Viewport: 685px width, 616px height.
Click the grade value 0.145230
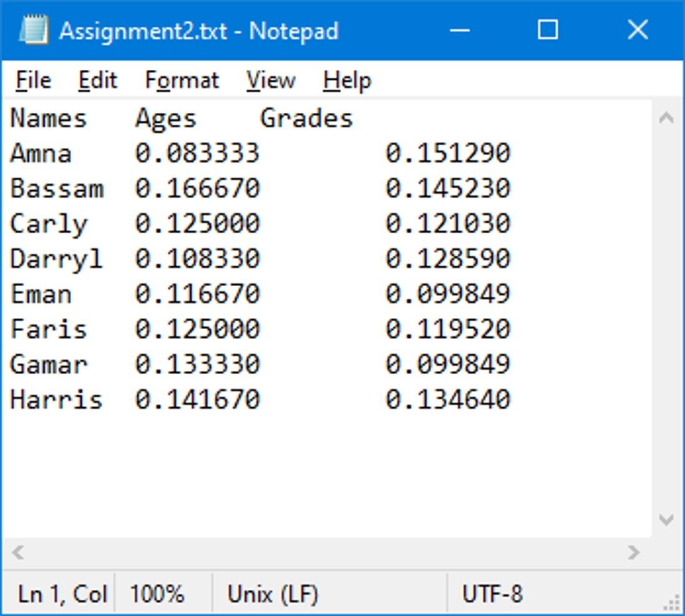click(x=448, y=188)
